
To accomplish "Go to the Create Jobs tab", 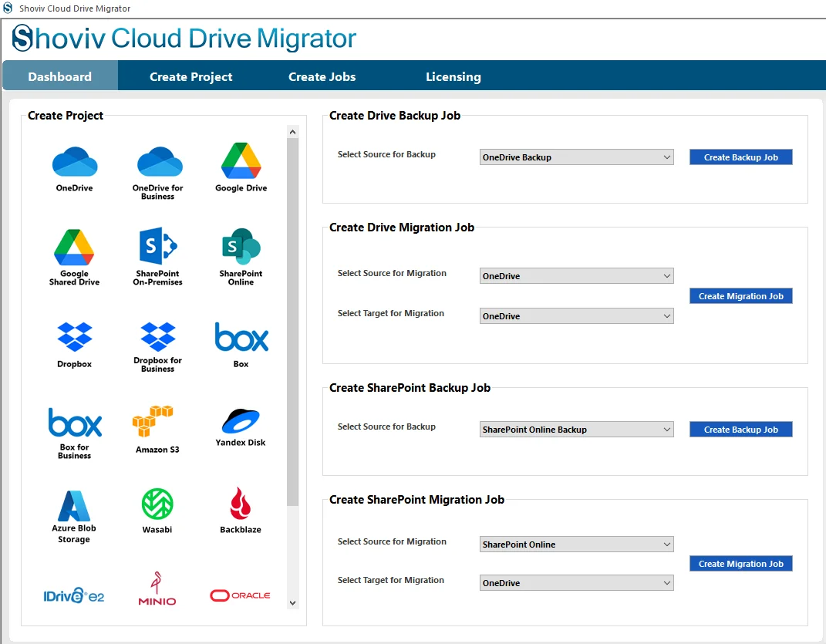I will 322,76.
